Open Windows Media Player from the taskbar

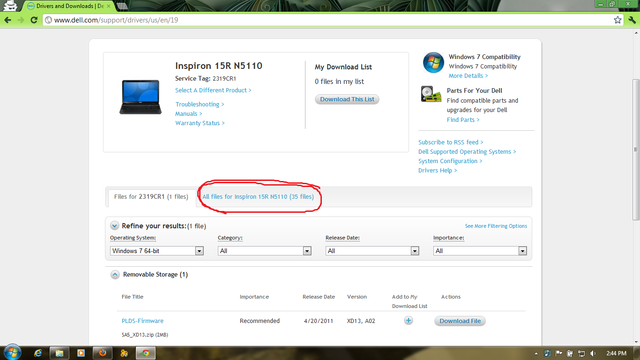81,353
